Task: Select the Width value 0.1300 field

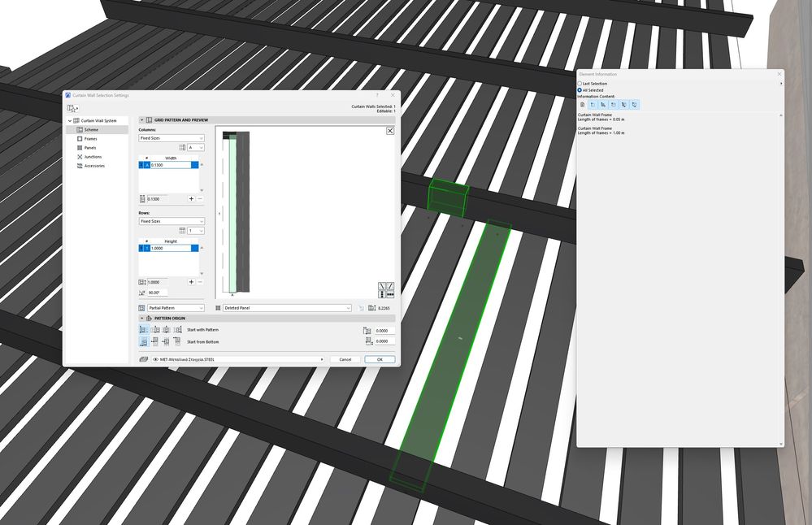Action: click(171, 164)
